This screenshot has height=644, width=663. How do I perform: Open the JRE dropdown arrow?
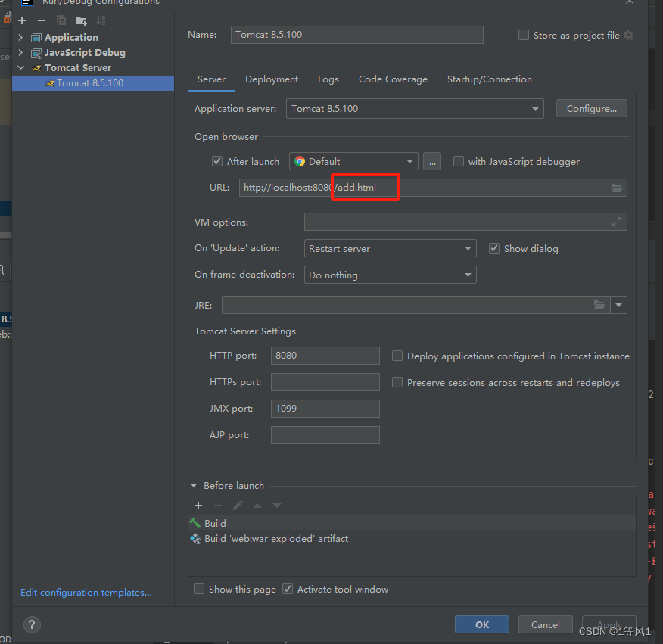tap(618, 305)
